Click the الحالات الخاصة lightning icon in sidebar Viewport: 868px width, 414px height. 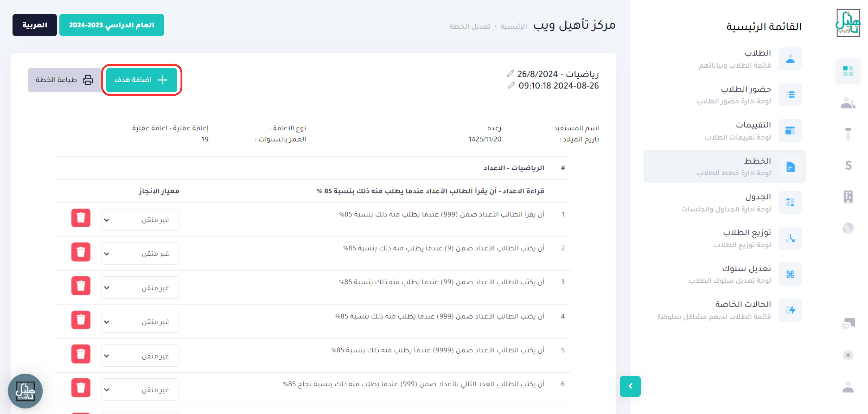pos(790,310)
